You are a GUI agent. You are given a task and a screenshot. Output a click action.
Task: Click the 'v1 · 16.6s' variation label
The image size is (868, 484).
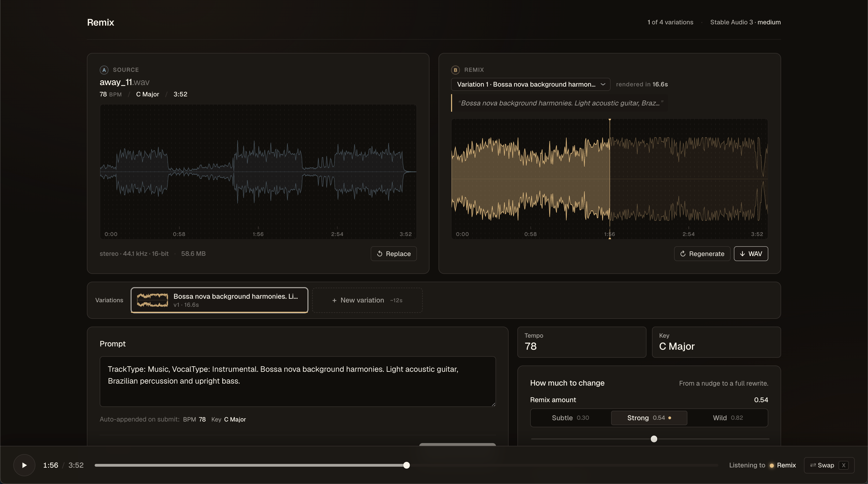point(186,305)
